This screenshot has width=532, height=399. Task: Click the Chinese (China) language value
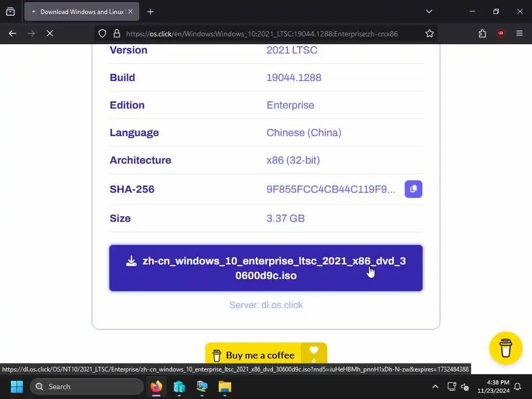pyautogui.click(x=304, y=132)
